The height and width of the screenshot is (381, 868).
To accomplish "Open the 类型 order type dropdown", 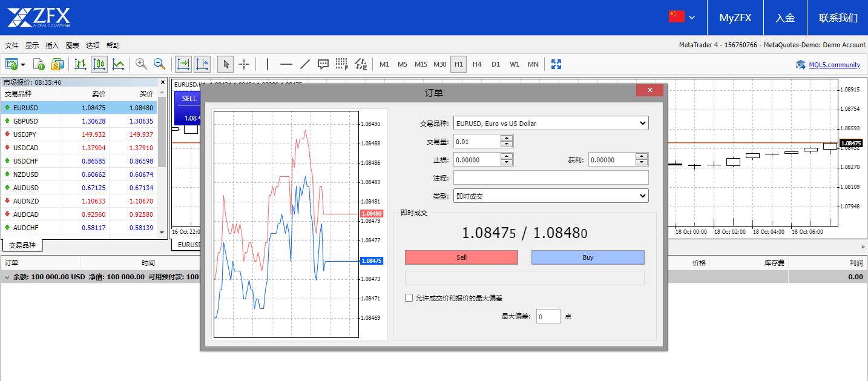I will pos(551,196).
